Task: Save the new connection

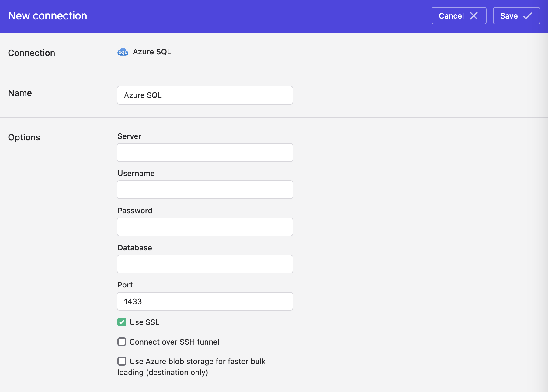Action: pos(516,16)
